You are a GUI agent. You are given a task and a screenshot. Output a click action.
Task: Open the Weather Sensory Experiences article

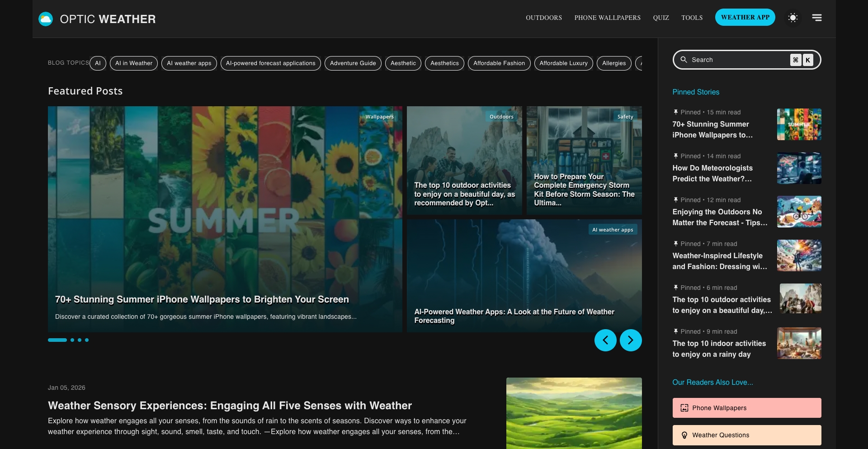230,406
